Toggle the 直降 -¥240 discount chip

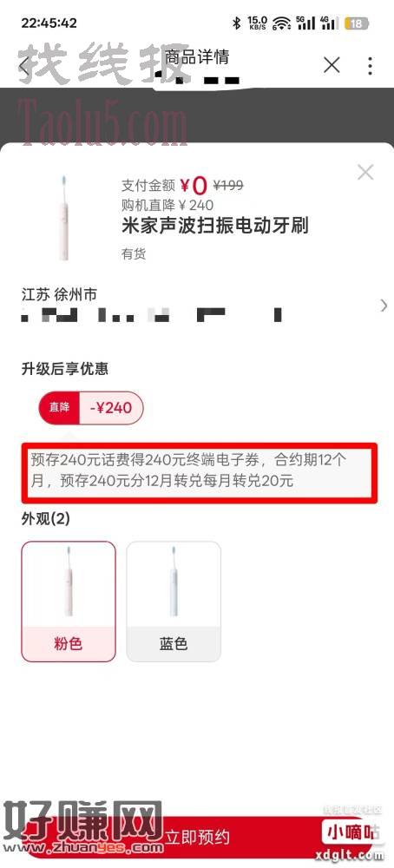click(91, 408)
